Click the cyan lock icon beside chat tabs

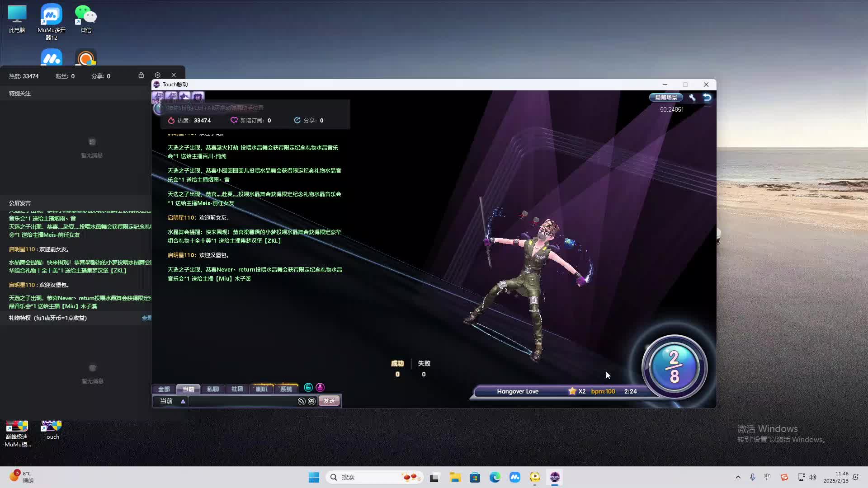pos(308,388)
